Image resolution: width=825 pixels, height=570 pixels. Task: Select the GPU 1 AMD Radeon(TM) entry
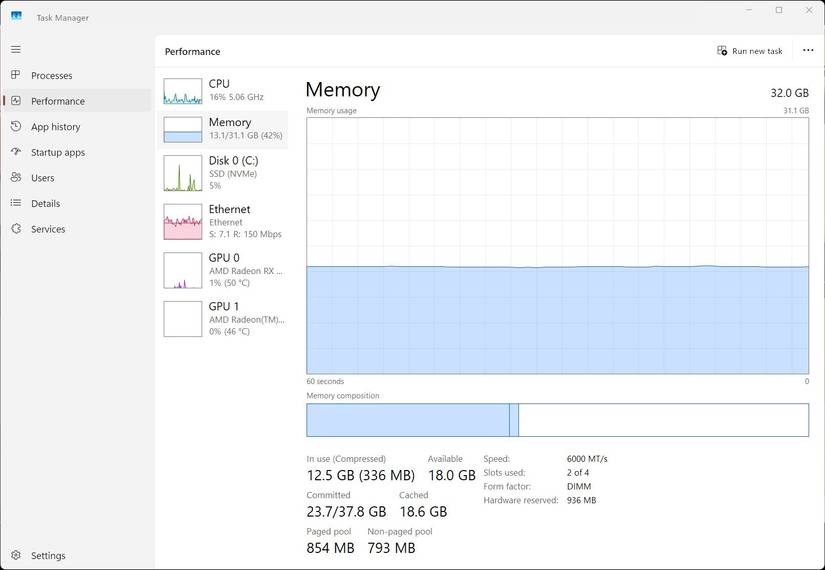click(223, 318)
